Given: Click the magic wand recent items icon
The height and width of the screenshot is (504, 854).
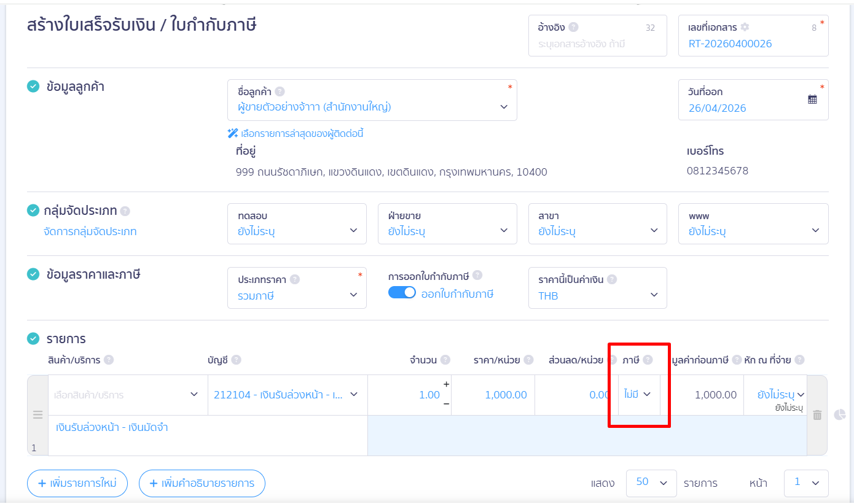Looking at the screenshot, I should 232,133.
